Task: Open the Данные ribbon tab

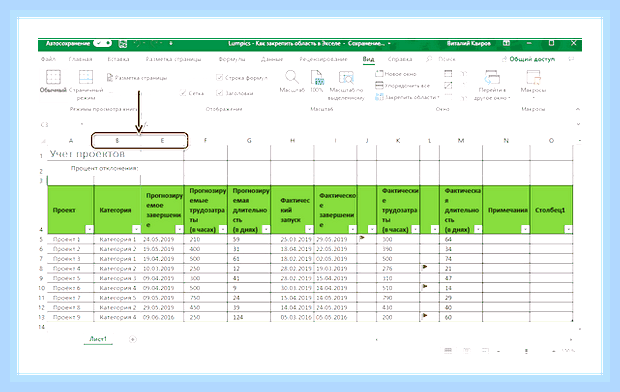Action: point(272,59)
